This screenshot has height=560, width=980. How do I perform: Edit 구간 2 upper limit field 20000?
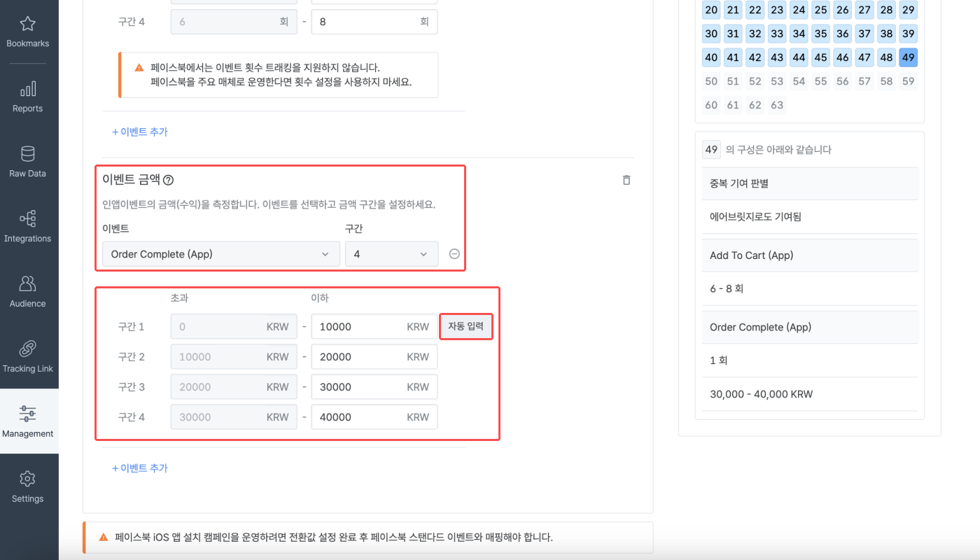point(374,357)
